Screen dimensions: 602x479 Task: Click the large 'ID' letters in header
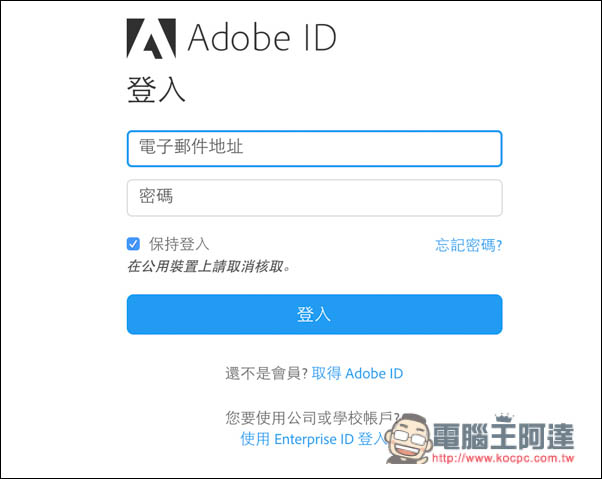click(x=321, y=38)
